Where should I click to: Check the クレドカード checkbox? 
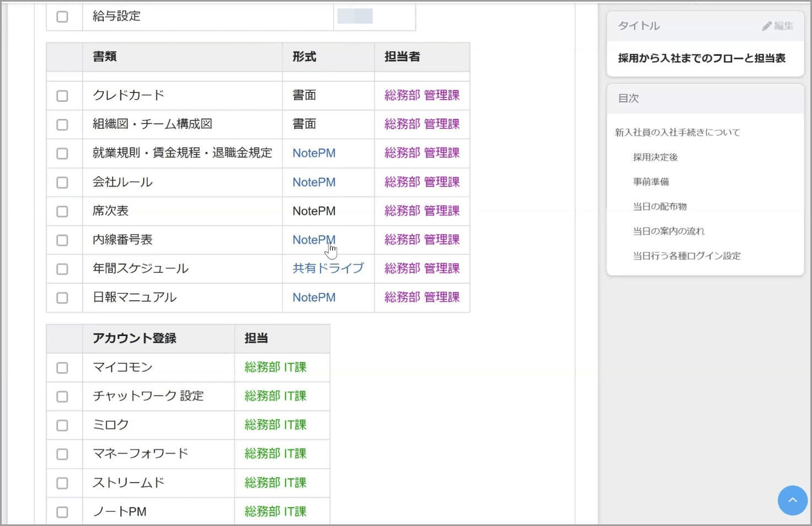[62, 96]
